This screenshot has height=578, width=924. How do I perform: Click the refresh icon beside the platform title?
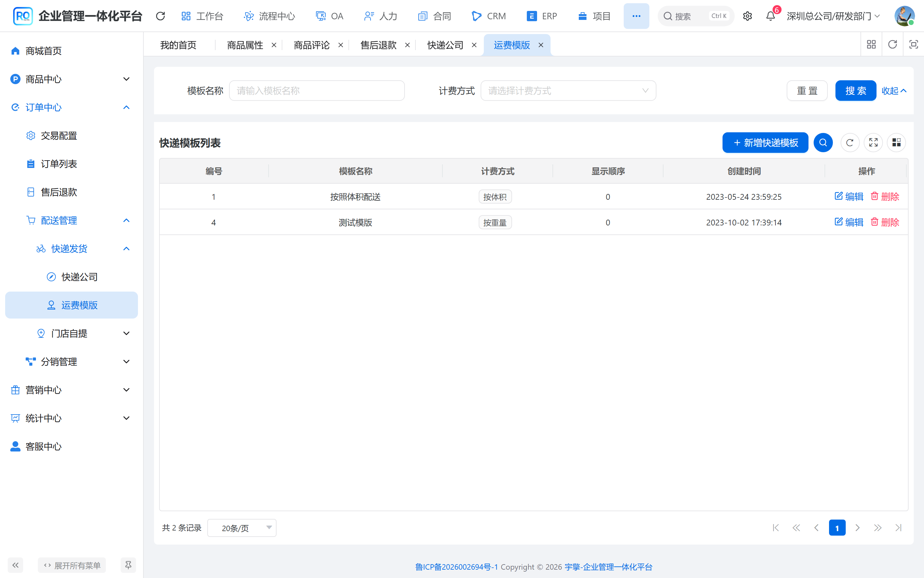[x=160, y=16]
